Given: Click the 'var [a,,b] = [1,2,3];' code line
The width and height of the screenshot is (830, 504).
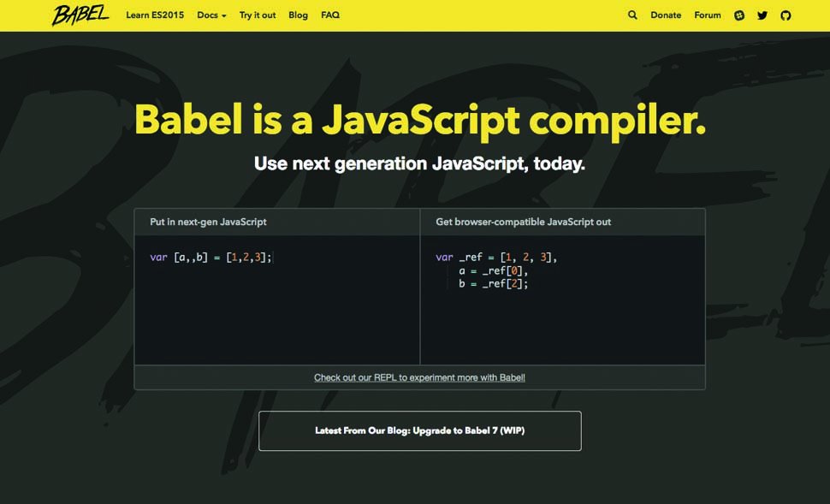Looking at the screenshot, I should pyautogui.click(x=210, y=258).
